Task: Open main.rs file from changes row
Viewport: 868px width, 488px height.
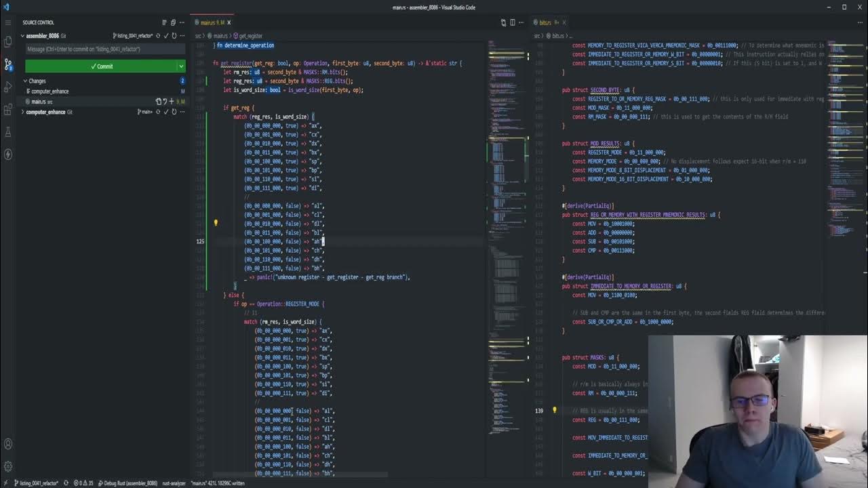Action: click(158, 102)
